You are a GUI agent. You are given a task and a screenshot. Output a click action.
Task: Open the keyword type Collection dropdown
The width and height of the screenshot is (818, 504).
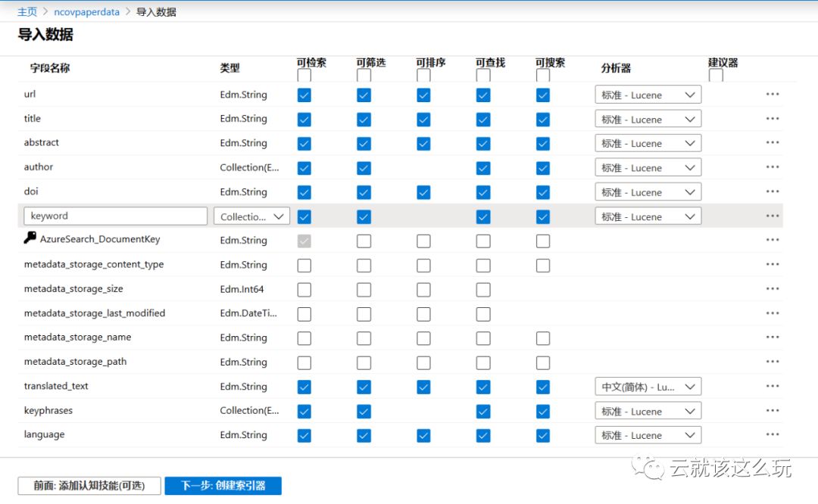tap(251, 216)
